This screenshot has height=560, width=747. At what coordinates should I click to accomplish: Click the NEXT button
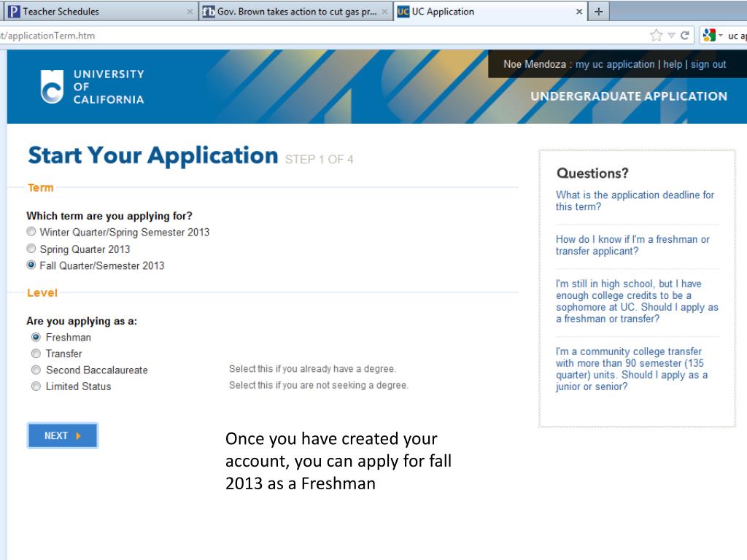click(x=63, y=436)
